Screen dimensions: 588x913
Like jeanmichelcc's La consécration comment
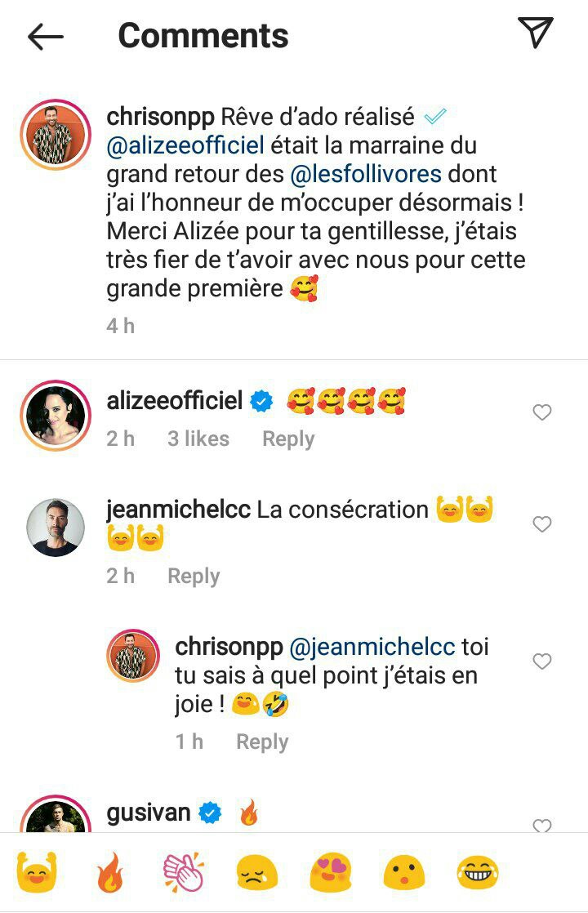coord(542,523)
